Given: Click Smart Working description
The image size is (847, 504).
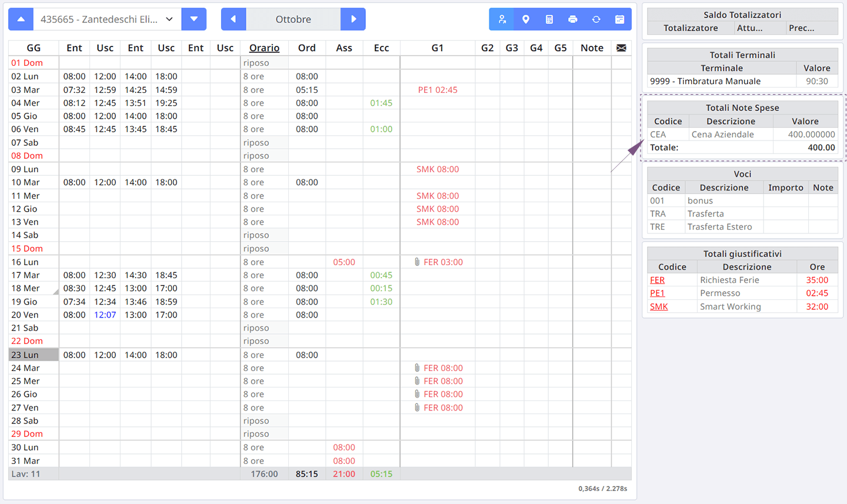Looking at the screenshot, I should coord(730,307).
